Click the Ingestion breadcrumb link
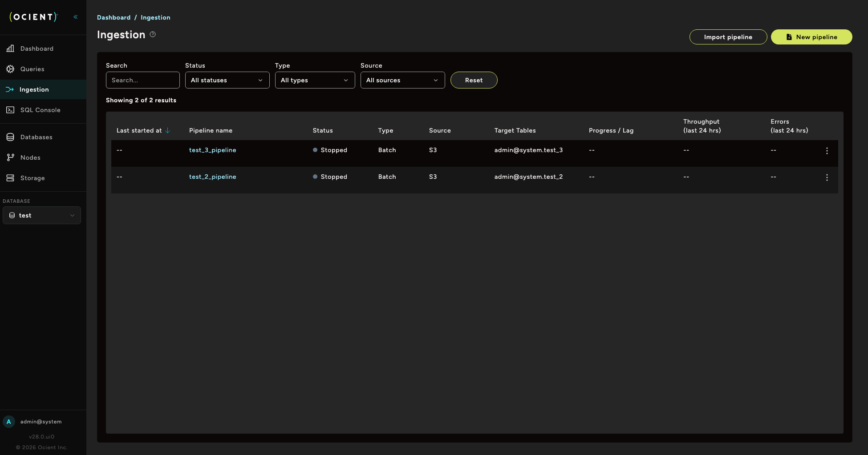 click(x=155, y=17)
